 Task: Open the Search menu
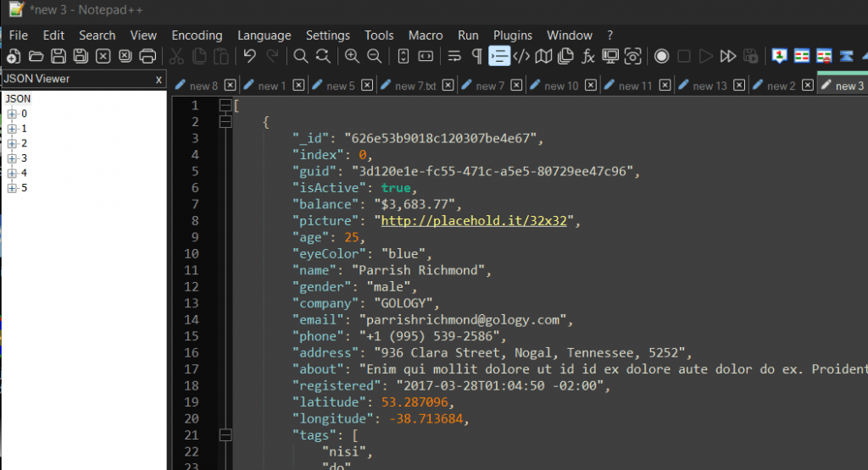pyautogui.click(x=97, y=36)
